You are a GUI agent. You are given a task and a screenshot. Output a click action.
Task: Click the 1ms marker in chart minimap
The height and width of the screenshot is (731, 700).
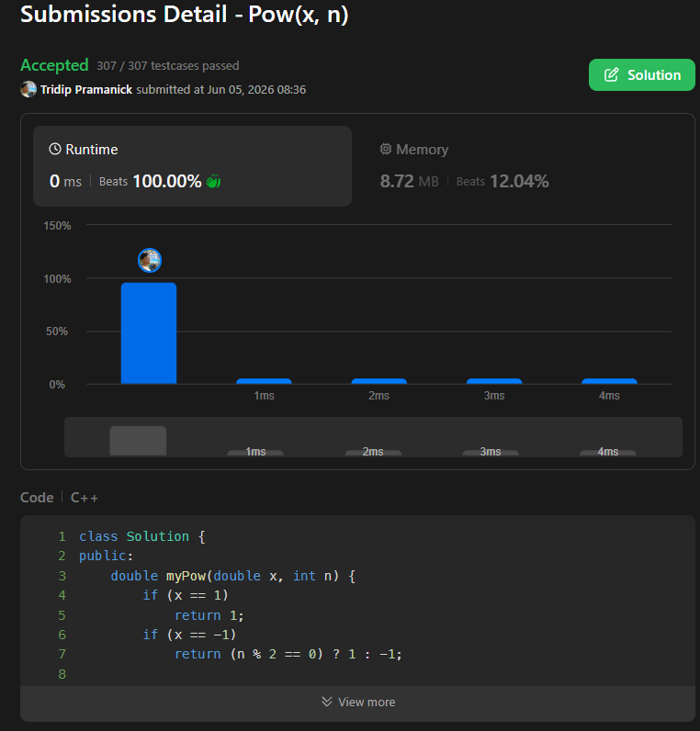[255, 452]
